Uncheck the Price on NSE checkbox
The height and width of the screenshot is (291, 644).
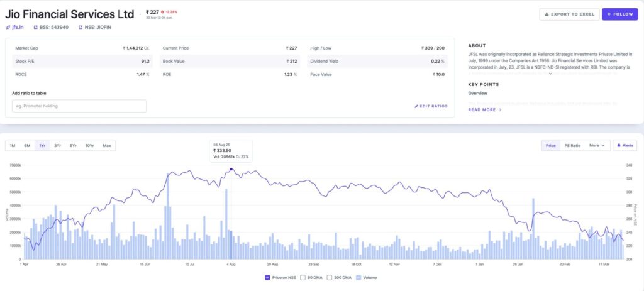point(269,277)
